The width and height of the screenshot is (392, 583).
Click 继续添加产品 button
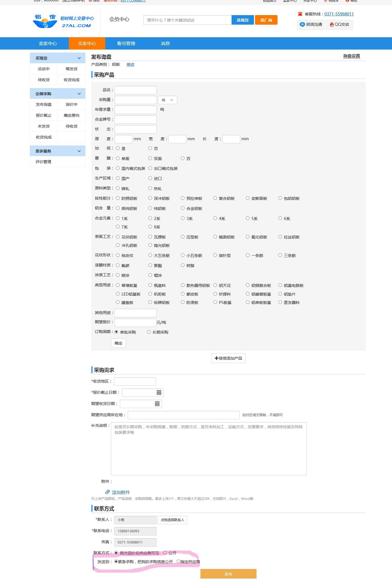coord(228,358)
